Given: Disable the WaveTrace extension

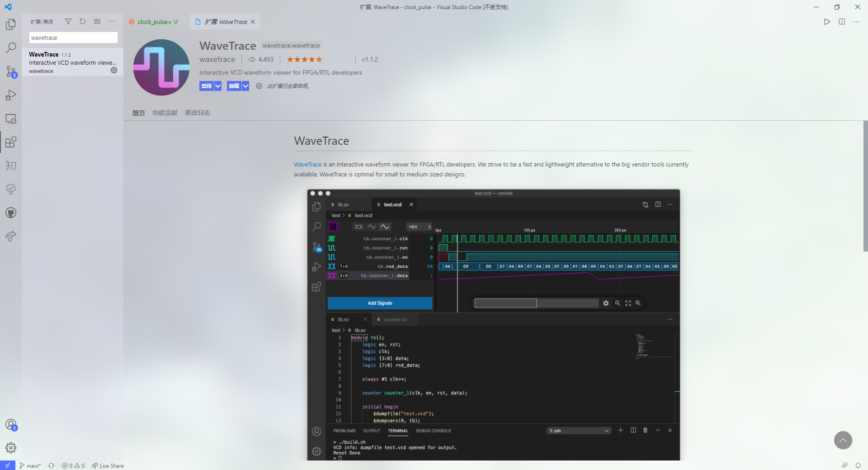Looking at the screenshot, I should point(206,86).
